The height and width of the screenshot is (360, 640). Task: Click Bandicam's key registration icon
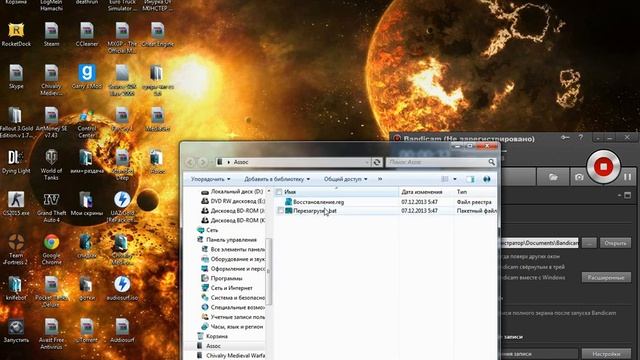pos(565,138)
